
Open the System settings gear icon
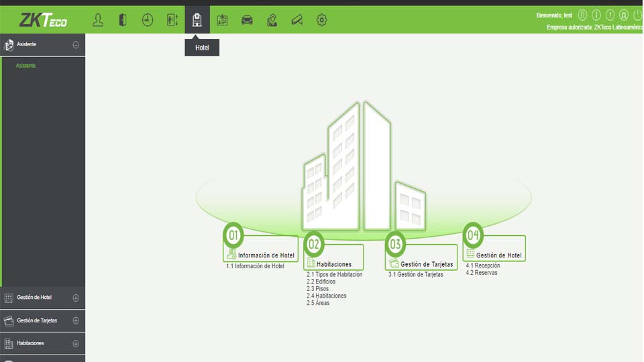321,20
